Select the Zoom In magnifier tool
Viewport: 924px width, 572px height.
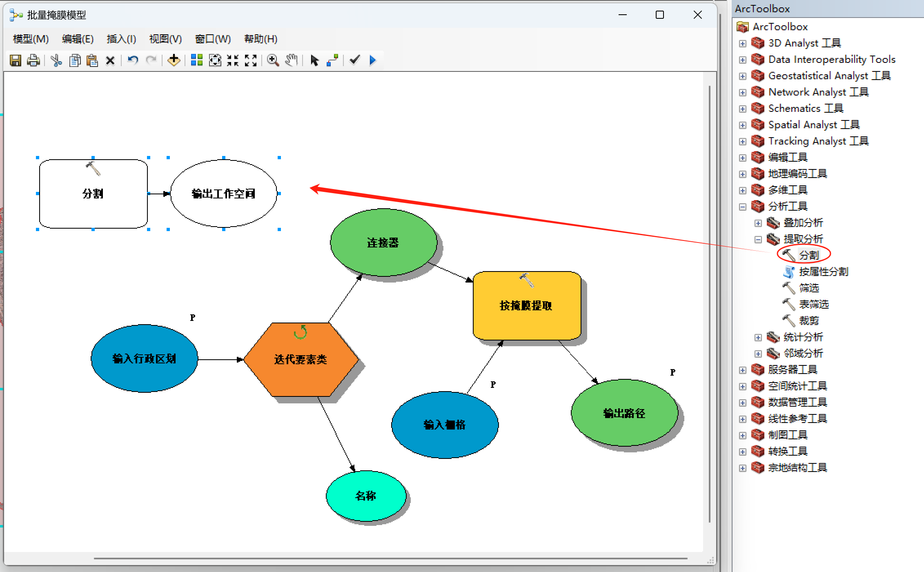click(x=273, y=60)
